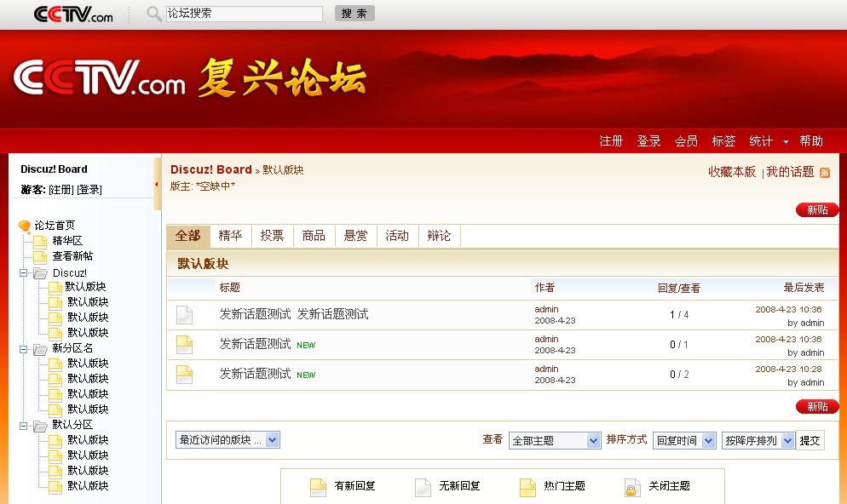Screen dimensions: 847x504
Task: Open the RSS feed icon beside 我的话题
Action: 825,173
